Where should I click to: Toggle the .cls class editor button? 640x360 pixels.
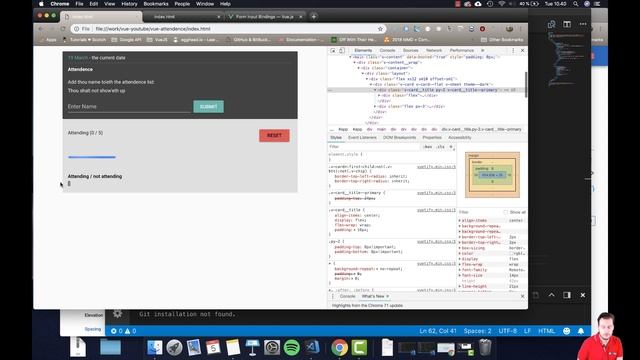point(440,147)
